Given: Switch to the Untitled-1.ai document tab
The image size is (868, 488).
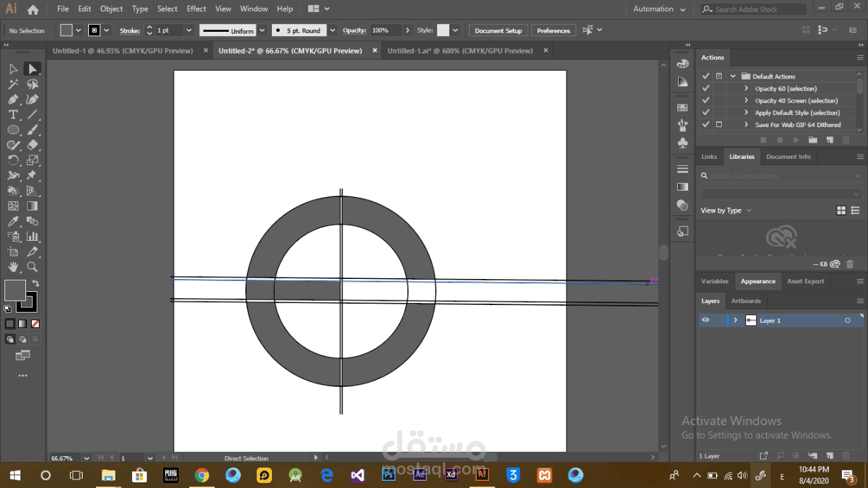Looking at the screenshot, I should (460, 51).
